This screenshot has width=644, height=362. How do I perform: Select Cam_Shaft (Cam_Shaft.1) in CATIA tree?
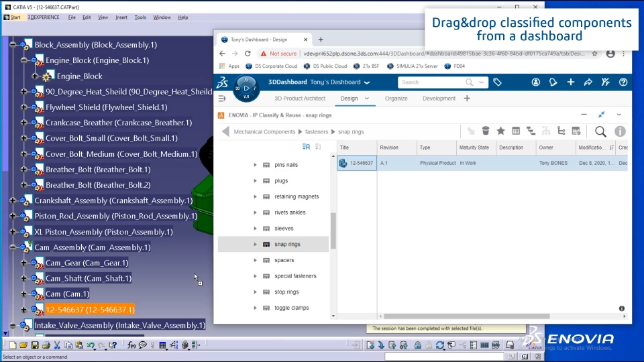[89, 278]
